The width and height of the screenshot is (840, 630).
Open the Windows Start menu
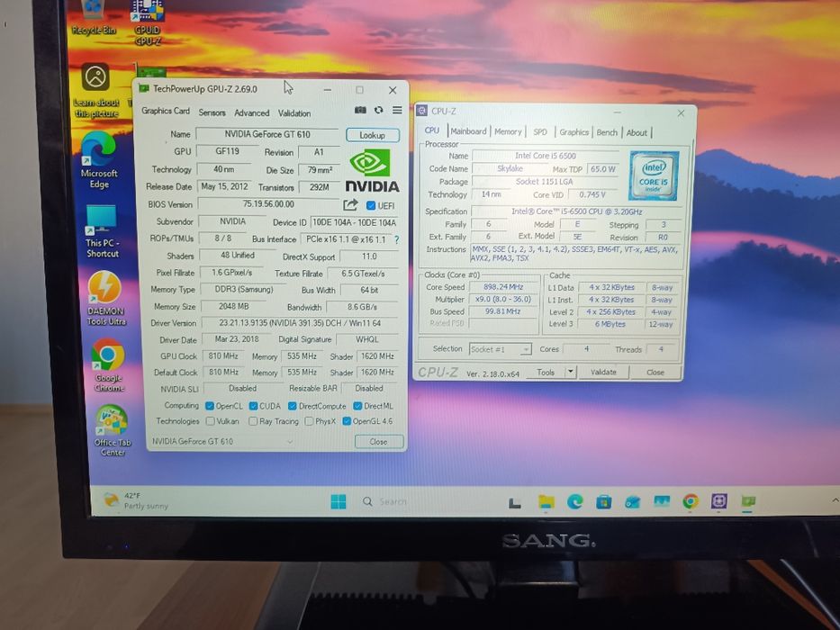click(x=339, y=502)
